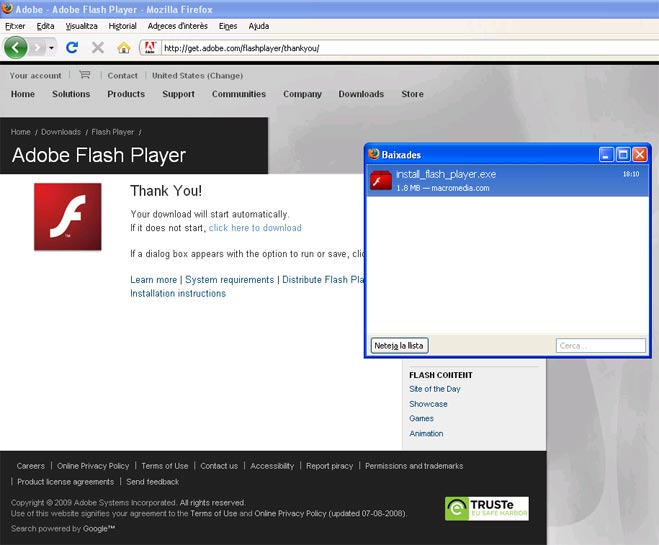The image size is (659, 545).
Task: Open the Showcase link
Action: pyautogui.click(x=428, y=404)
